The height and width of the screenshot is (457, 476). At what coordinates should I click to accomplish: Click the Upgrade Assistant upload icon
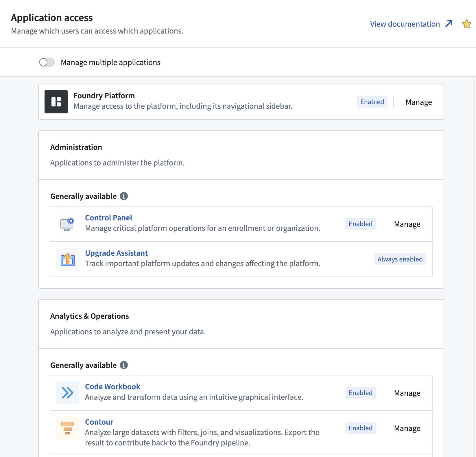(x=68, y=259)
